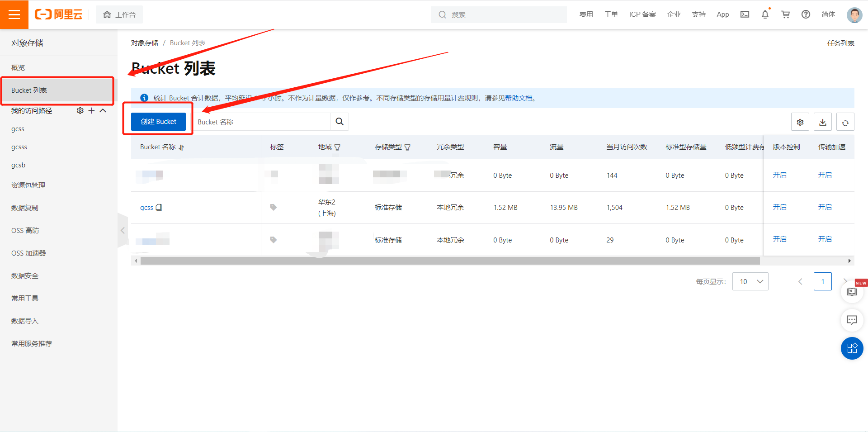Click the download export icon
The height and width of the screenshot is (432, 868).
(x=823, y=122)
